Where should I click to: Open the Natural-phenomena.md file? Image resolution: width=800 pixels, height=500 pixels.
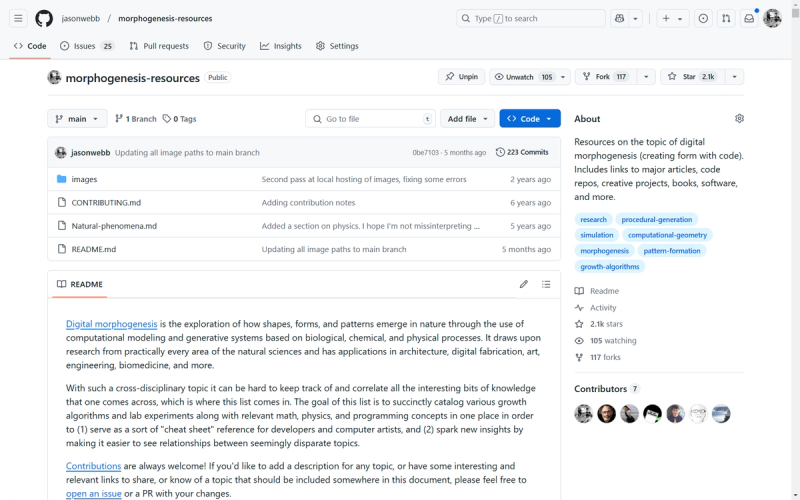[x=114, y=226]
